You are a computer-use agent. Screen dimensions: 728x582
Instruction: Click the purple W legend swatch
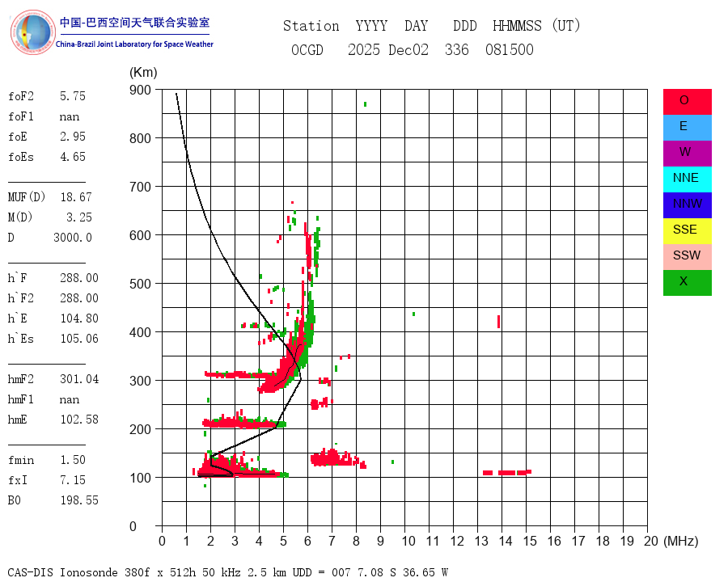[687, 153]
